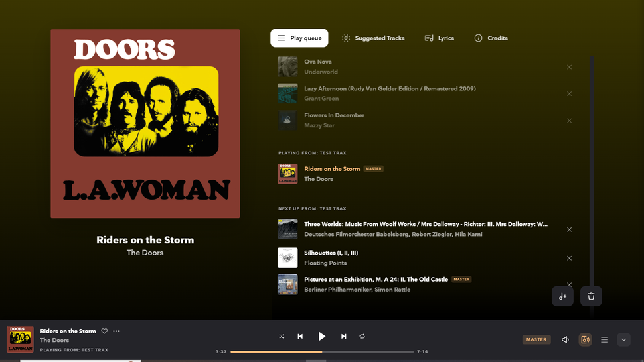Click Silhouettes album thumbnail

(287, 257)
